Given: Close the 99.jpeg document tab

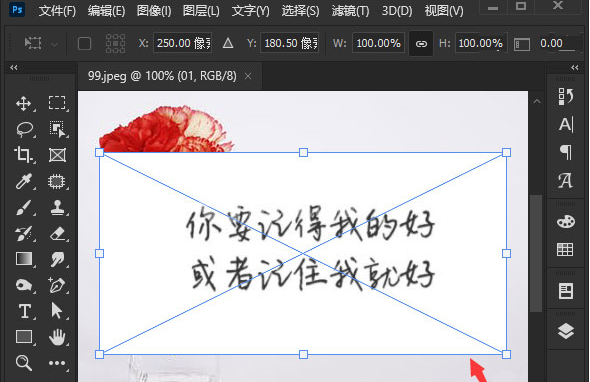Looking at the screenshot, I should pos(248,77).
